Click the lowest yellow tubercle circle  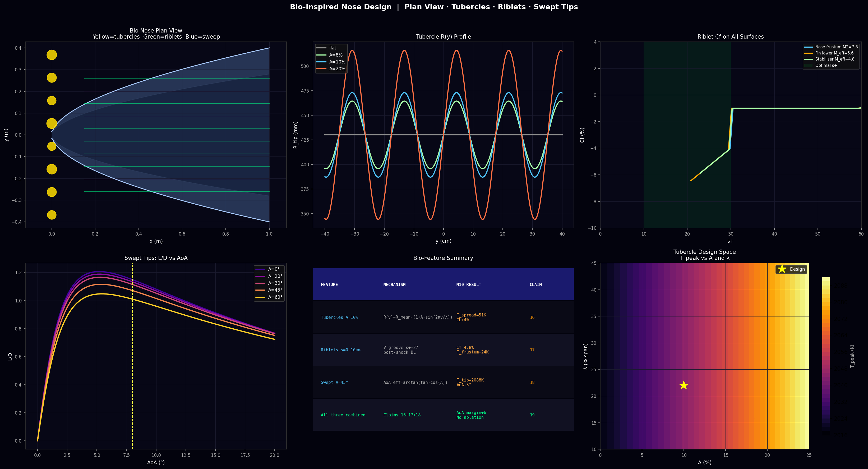pyautogui.click(x=52, y=215)
